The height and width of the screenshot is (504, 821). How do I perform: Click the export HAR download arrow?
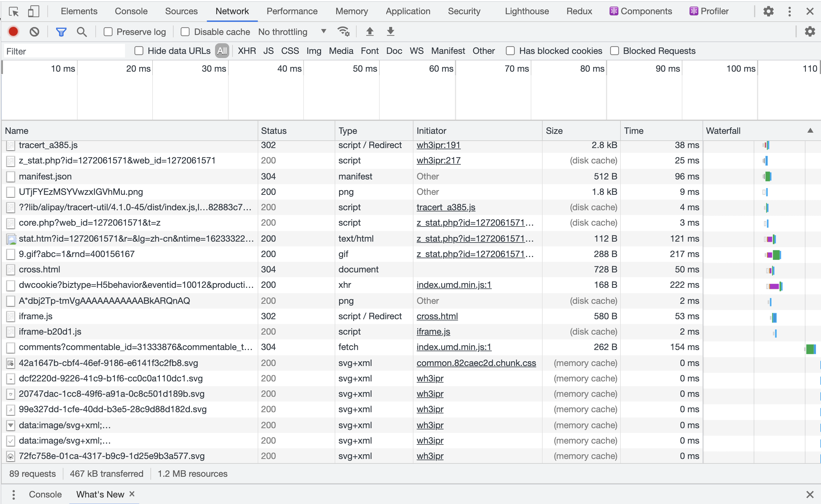(390, 32)
